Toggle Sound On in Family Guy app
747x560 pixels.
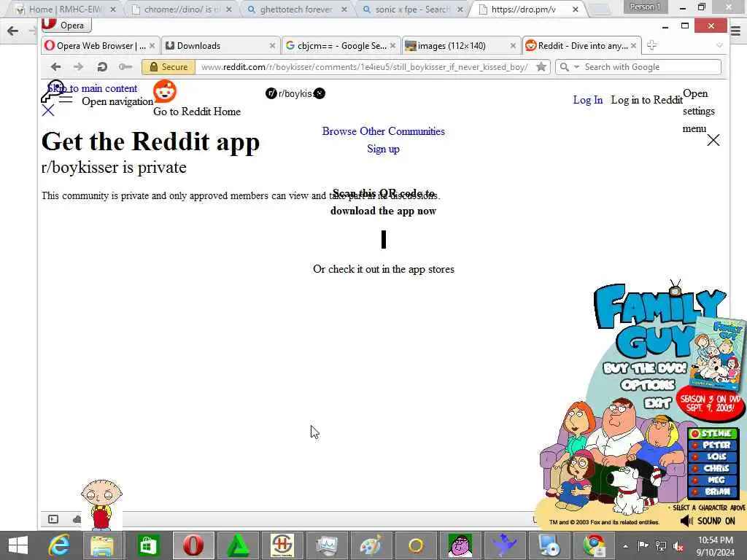(708, 521)
